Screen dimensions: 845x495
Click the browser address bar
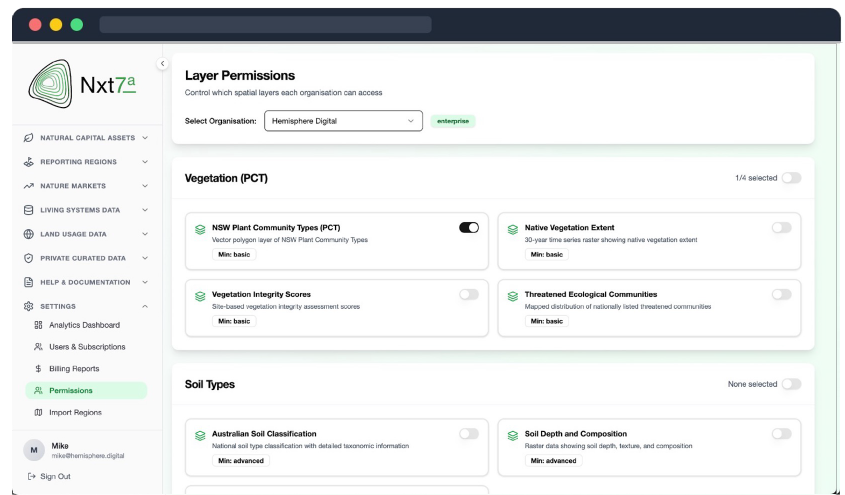[265, 24]
